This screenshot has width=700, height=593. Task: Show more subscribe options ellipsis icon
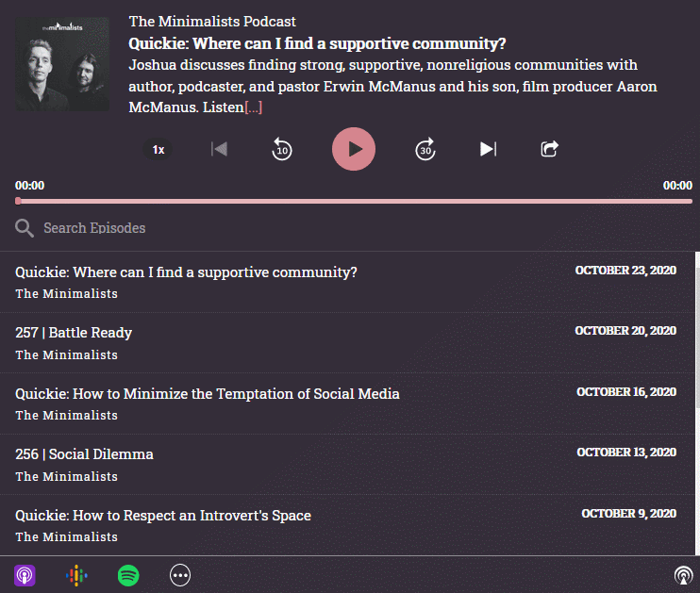coord(180,576)
